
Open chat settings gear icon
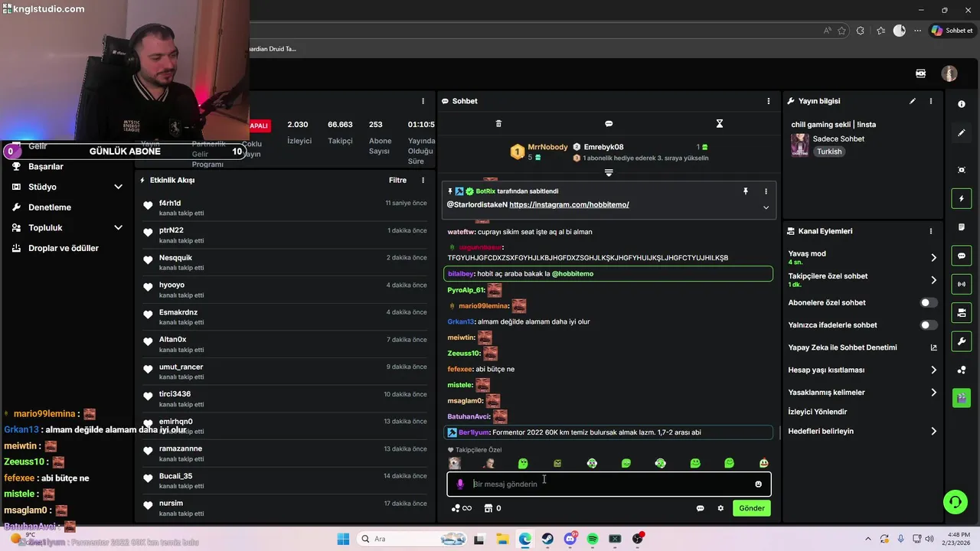click(720, 508)
